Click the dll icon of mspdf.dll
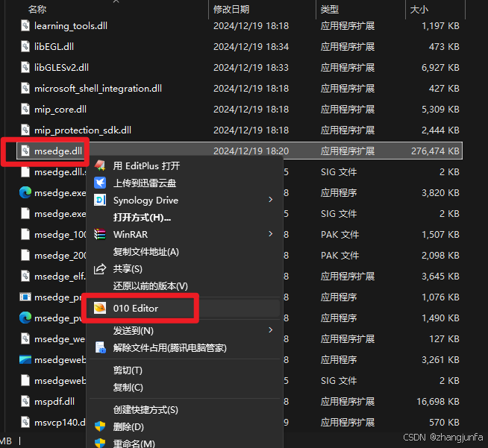The height and width of the screenshot is (448, 488). [x=25, y=401]
